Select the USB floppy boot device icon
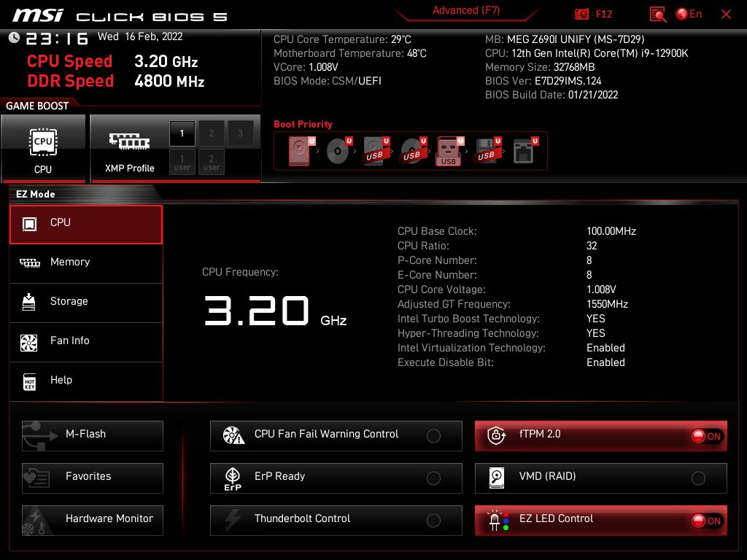This screenshot has width=747, height=560. click(x=487, y=151)
